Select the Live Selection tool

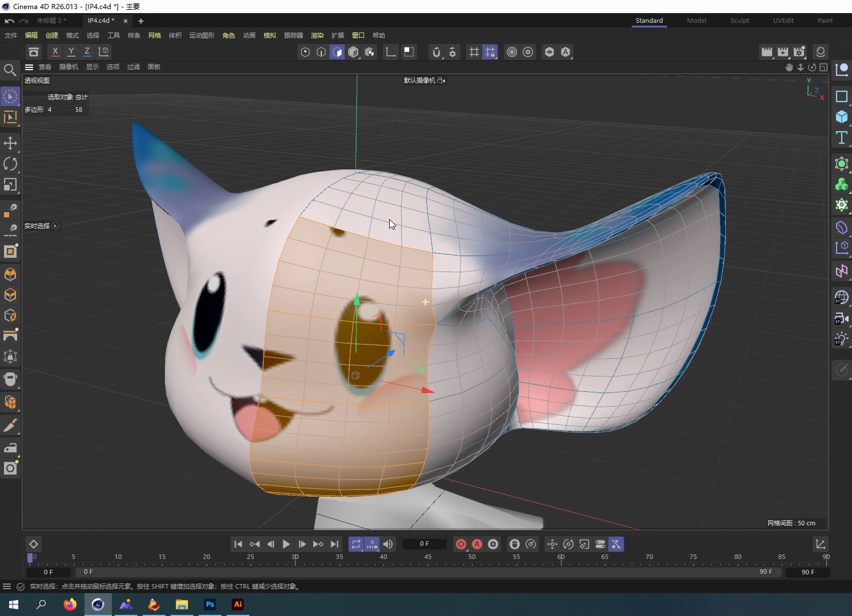[10, 96]
